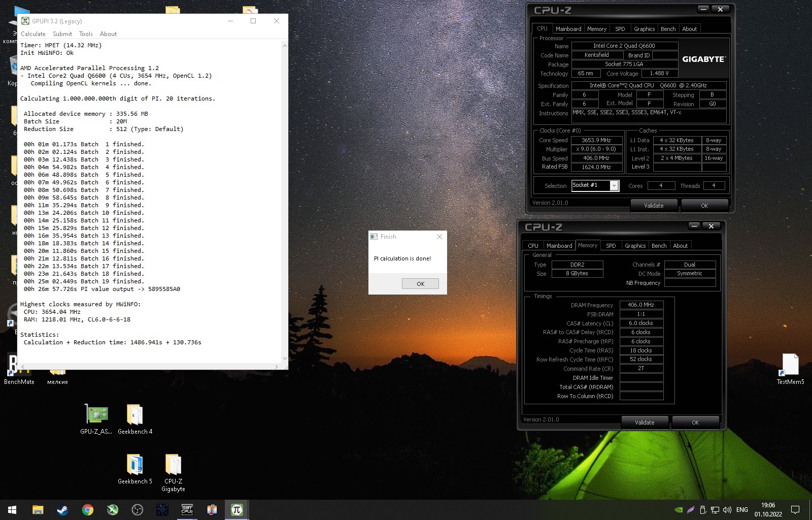Open the thermometer temperature app on the taskbar
The image size is (812, 520).
(212, 510)
